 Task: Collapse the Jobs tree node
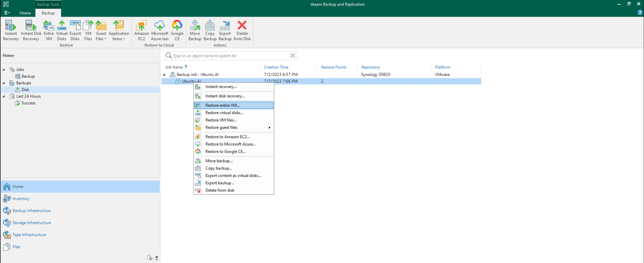click(x=4, y=69)
